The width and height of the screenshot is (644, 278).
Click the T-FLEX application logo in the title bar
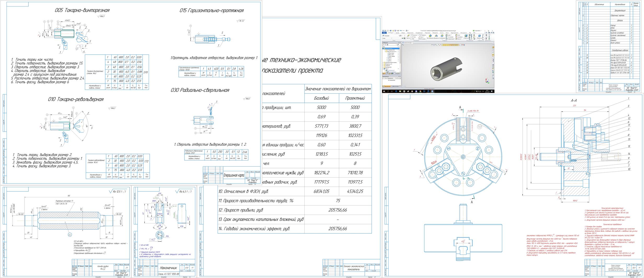[383, 31]
